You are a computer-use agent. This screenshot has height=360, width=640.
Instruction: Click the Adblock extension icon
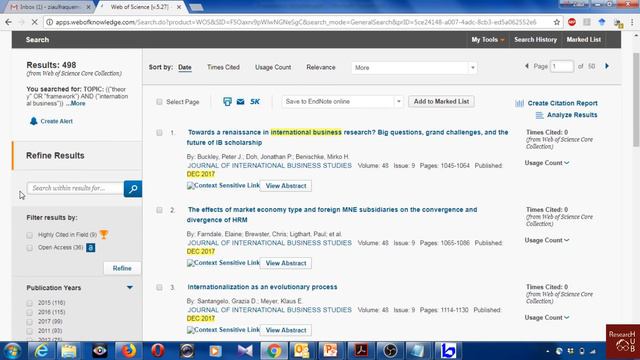coord(572,22)
